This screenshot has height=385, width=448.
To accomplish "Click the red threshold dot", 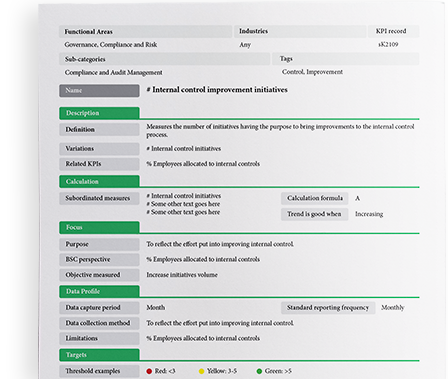I will click(x=149, y=371).
